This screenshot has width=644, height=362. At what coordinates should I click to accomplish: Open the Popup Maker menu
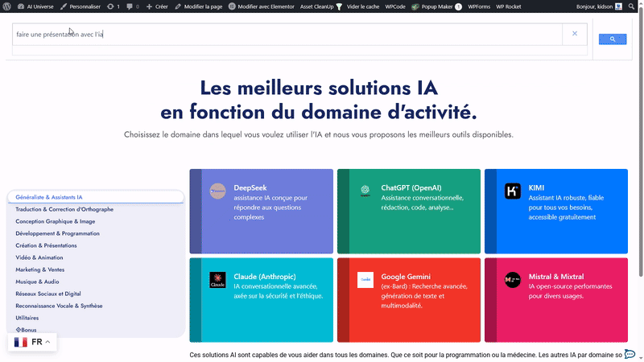436,6
